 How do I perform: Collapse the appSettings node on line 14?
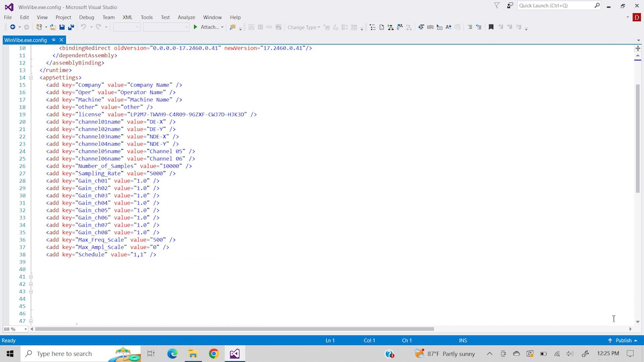(x=31, y=78)
